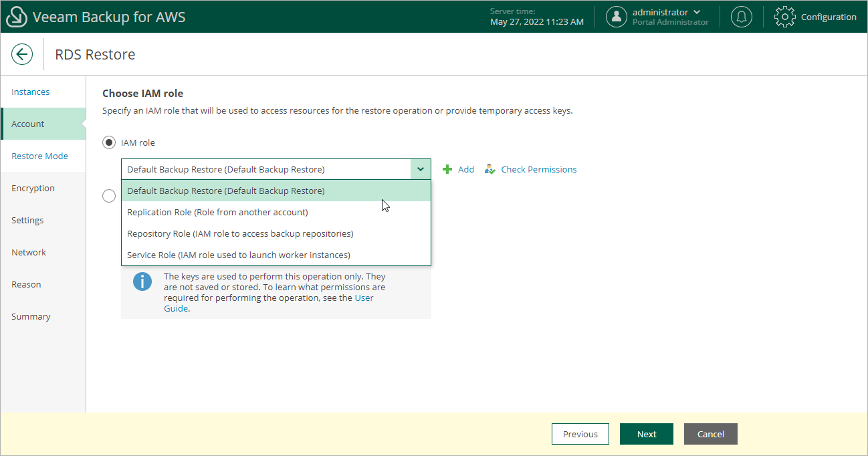
Task: Cancel the RDS Restore wizard
Action: coord(710,434)
